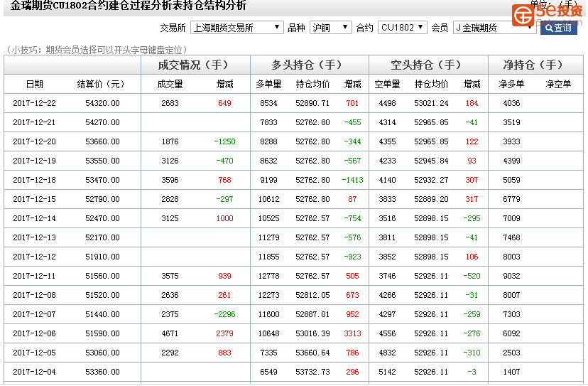Select the date cell 2017-12-14
Viewport: 588px width, 386px height.
34,218
